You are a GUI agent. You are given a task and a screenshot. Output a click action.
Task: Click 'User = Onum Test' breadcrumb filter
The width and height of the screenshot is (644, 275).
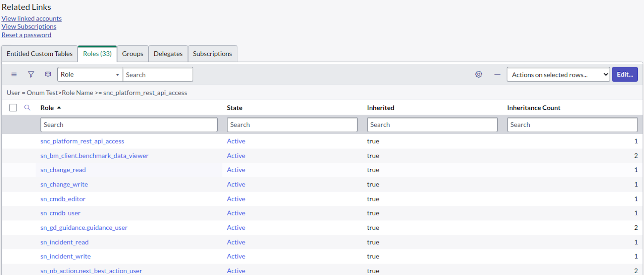click(x=32, y=93)
